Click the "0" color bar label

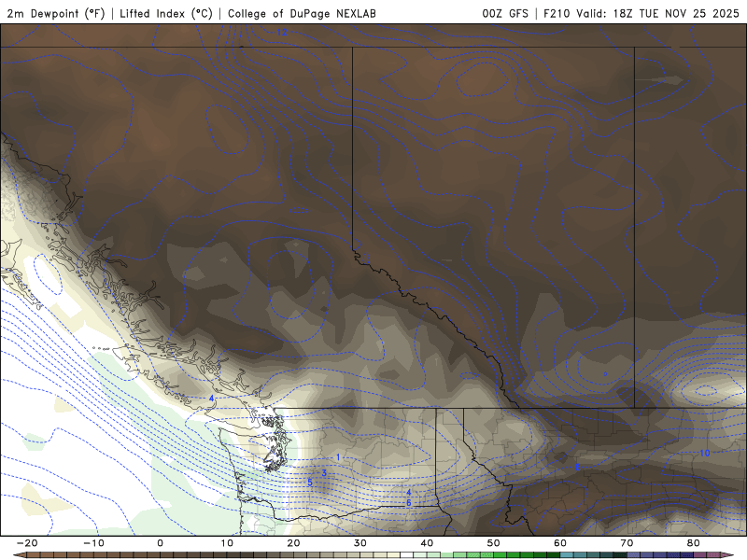[160, 543]
